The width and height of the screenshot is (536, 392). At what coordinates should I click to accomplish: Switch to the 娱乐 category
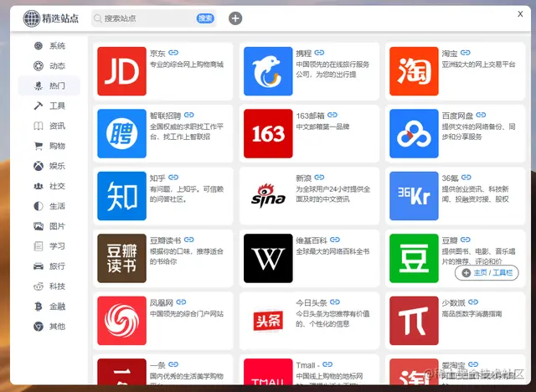pos(49,166)
